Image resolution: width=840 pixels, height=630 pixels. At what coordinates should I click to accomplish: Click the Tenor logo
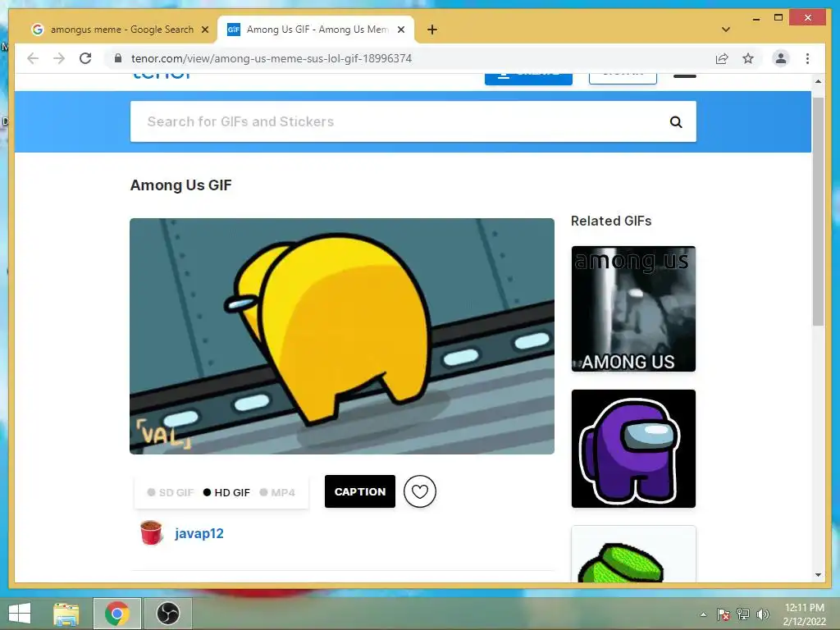coord(162,75)
